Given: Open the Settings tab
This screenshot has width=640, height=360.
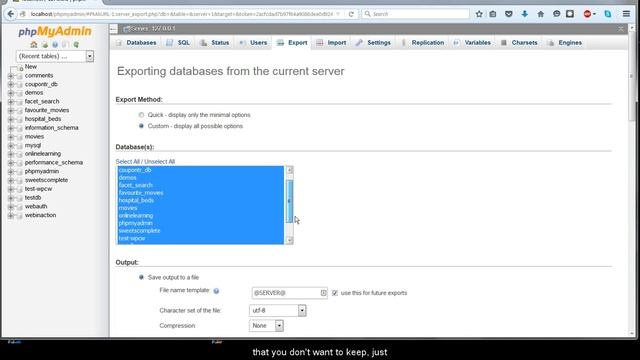Looking at the screenshot, I should (x=373, y=43).
